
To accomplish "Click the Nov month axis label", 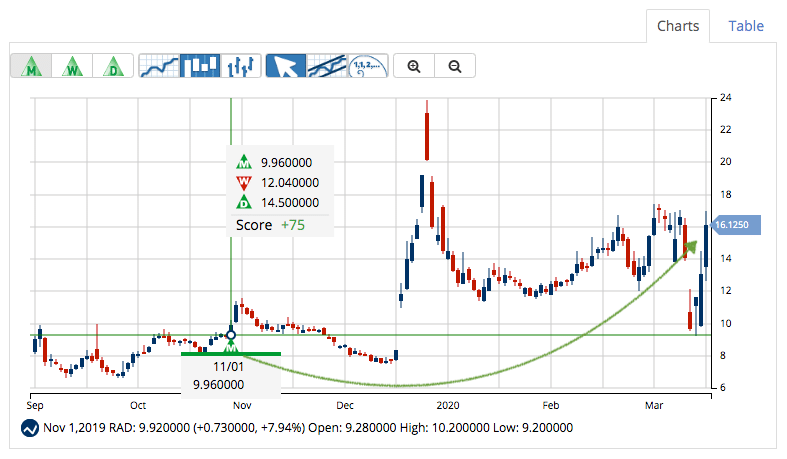I will (242, 405).
